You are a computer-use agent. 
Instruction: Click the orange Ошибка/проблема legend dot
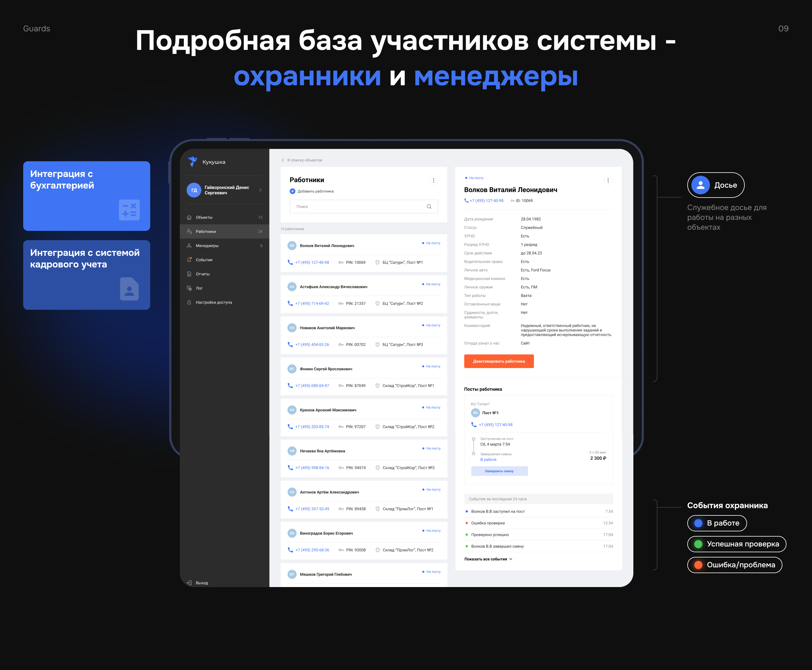click(x=698, y=565)
